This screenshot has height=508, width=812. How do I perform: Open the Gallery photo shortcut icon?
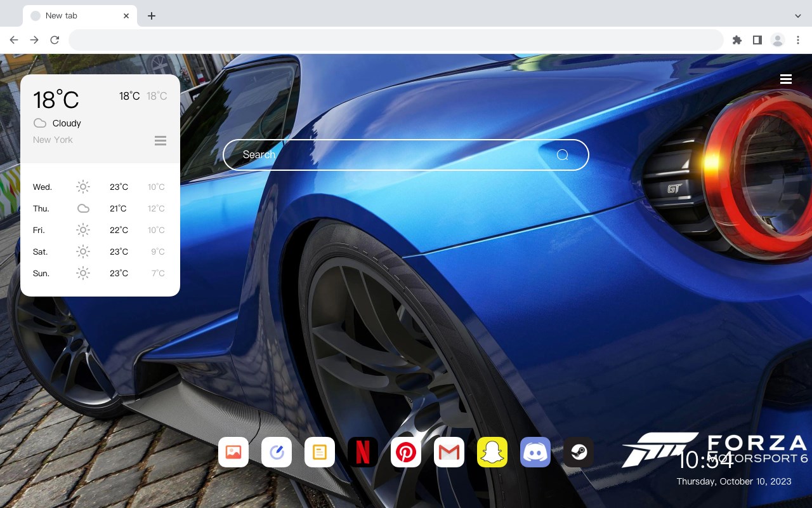(x=233, y=452)
